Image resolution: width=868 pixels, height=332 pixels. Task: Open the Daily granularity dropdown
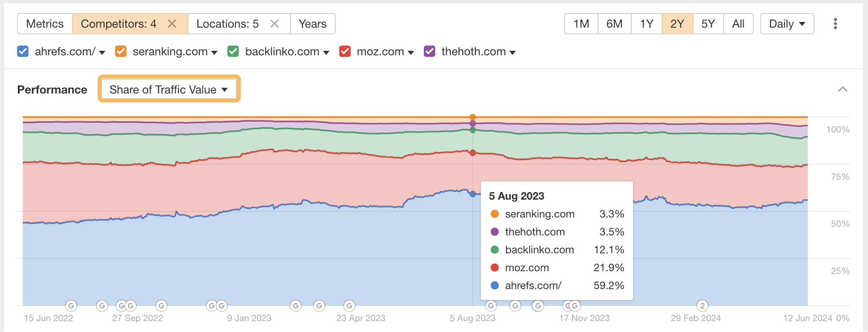(786, 24)
